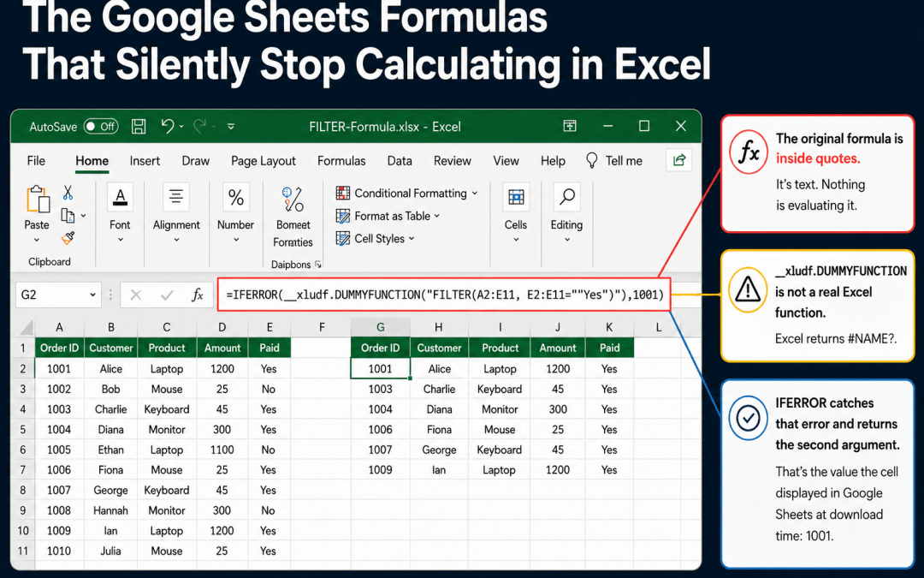The height and width of the screenshot is (578, 924).
Task: Click the Cut scissors icon
Action: coord(68,193)
